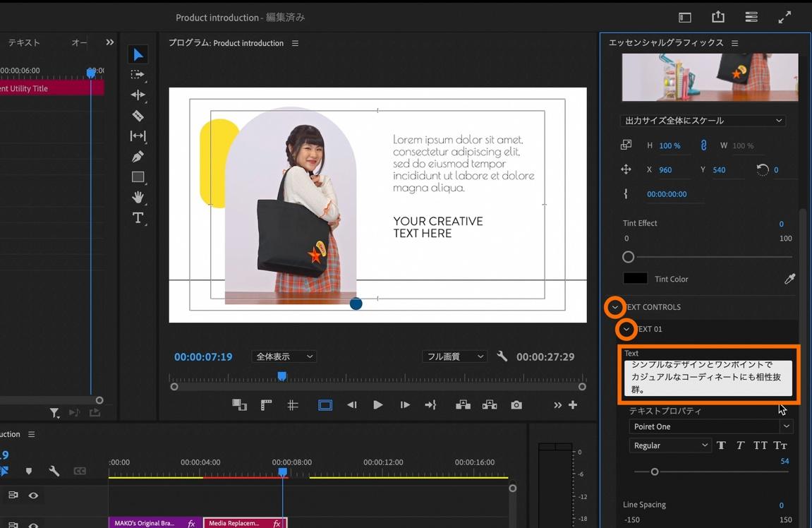Viewport: 812px width, 528px height.
Task: Toggle Faux Italic text style
Action: click(x=740, y=445)
